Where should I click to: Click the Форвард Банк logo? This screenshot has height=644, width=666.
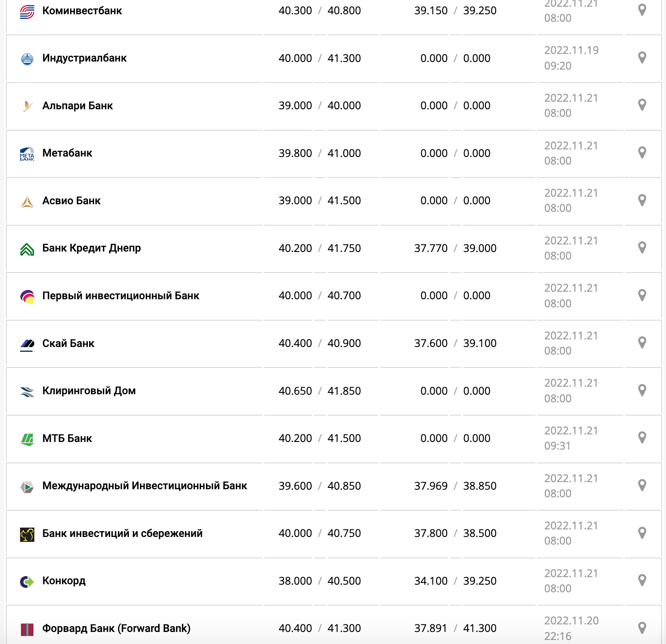[27, 629]
